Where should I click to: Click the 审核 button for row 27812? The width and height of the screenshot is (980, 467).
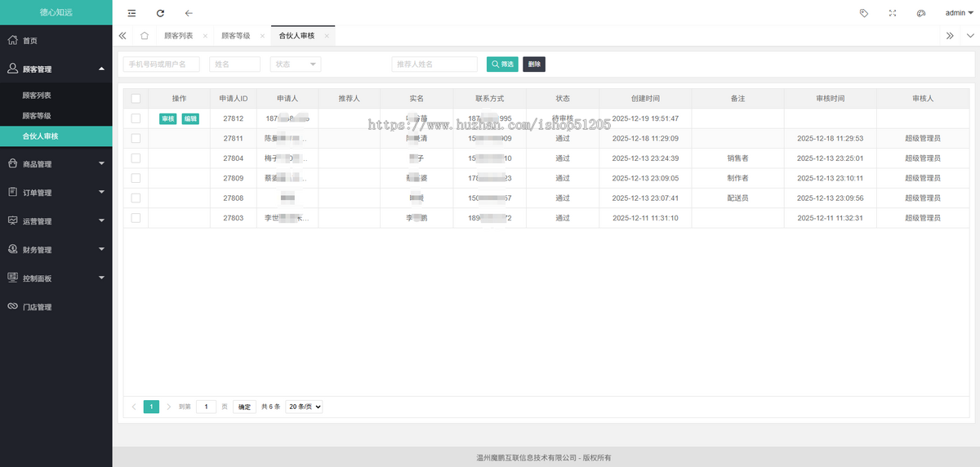[167, 118]
